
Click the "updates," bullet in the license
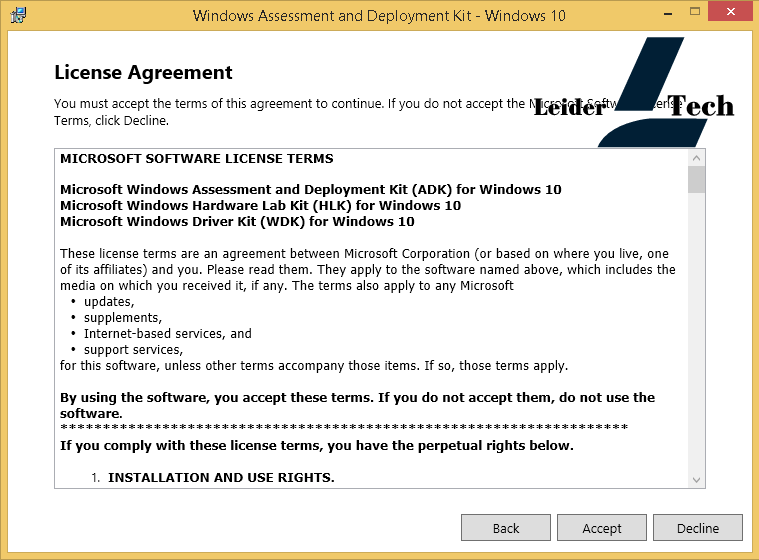click(109, 301)
